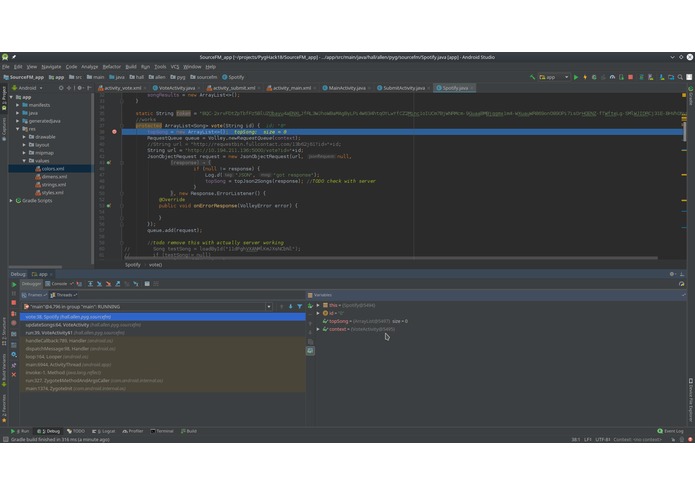Open the Profiler tool window button
The width and height of the screenshot is (695, 494).
[133, 431]
